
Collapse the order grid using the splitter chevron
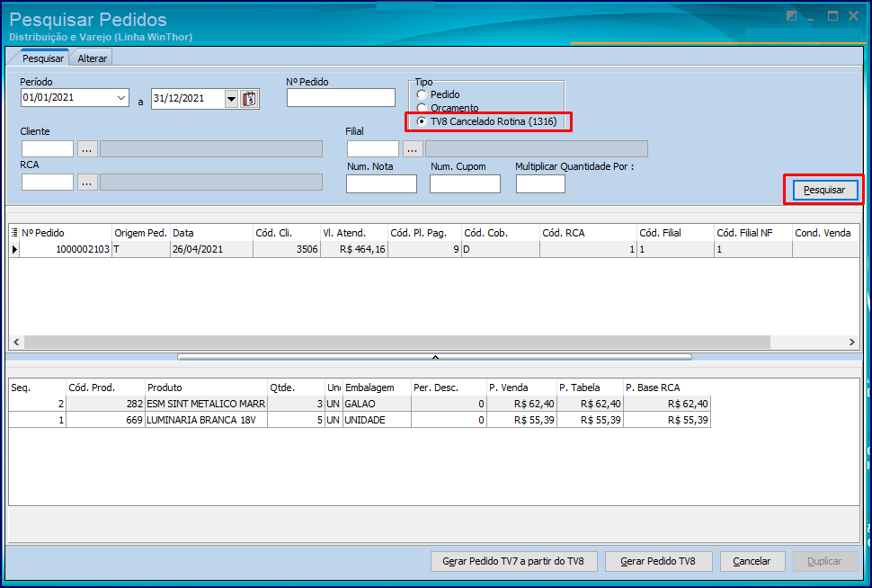tap(435, 357)
